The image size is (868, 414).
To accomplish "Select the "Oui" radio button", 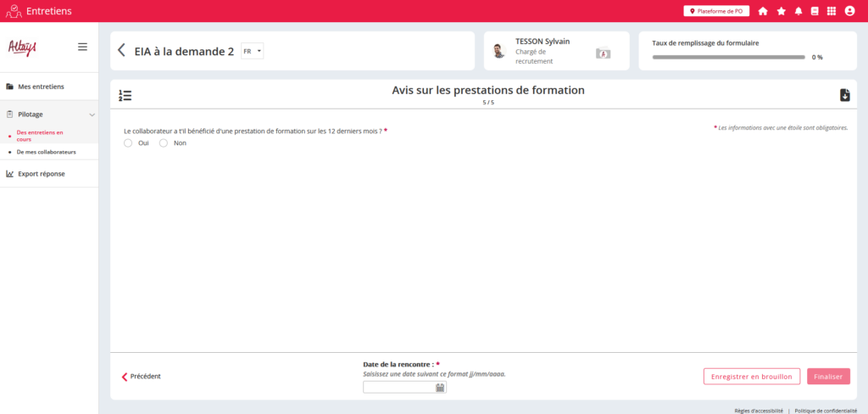I will tap(128, 143).
